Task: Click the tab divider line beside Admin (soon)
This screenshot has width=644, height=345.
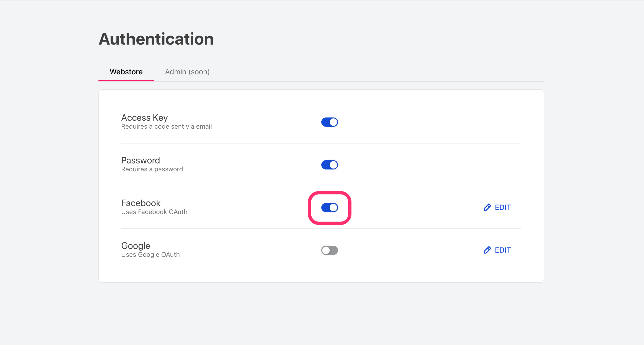Action: (x=375, y=81)
